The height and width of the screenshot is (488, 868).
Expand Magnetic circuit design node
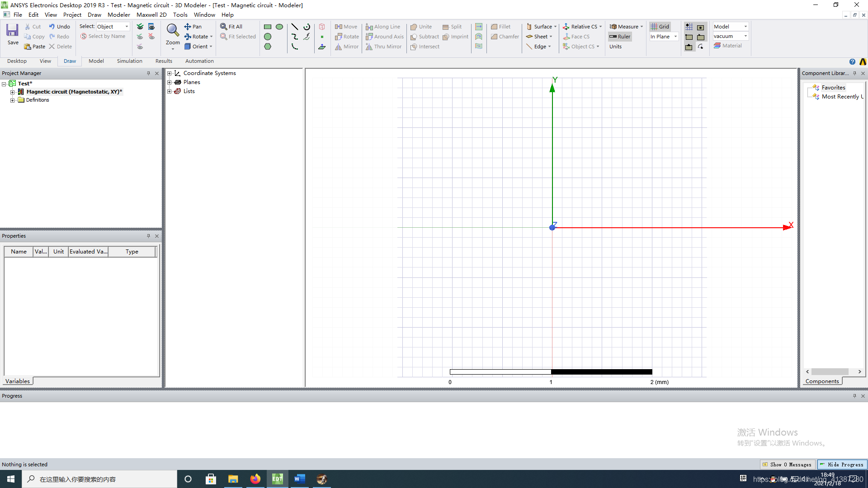tap(13, 92)
